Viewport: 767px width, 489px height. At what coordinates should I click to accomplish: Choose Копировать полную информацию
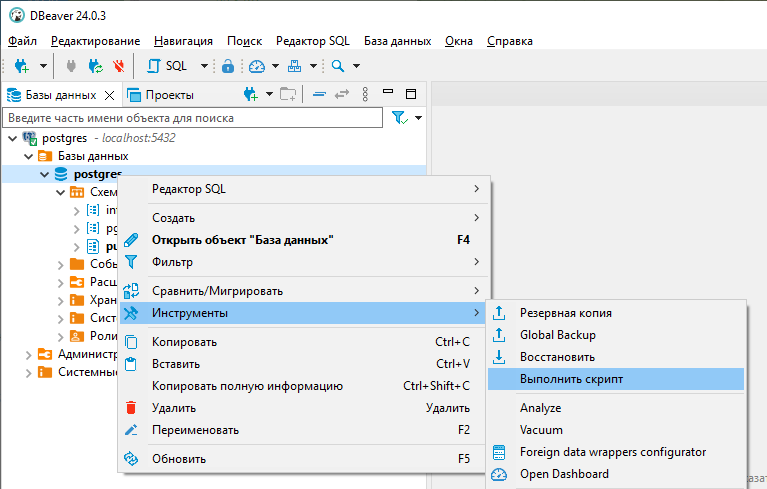coord(304,386)
